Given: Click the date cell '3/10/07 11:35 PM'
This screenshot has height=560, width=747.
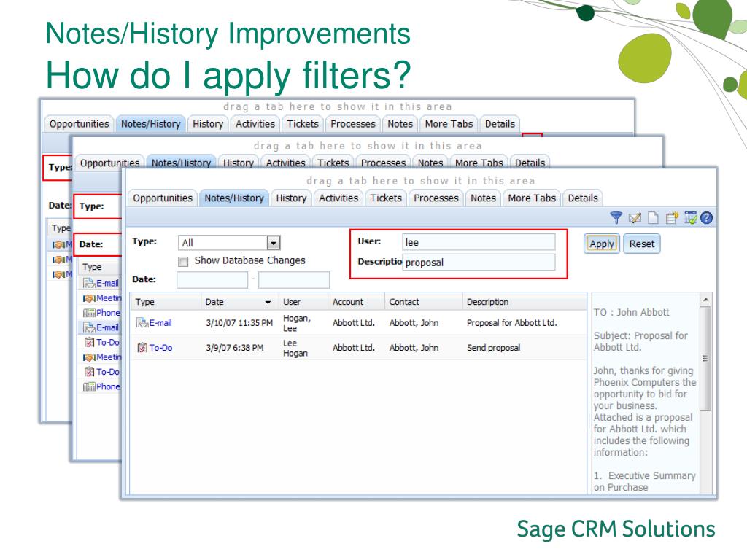Looking at the screenshot, I should (239, 323).
